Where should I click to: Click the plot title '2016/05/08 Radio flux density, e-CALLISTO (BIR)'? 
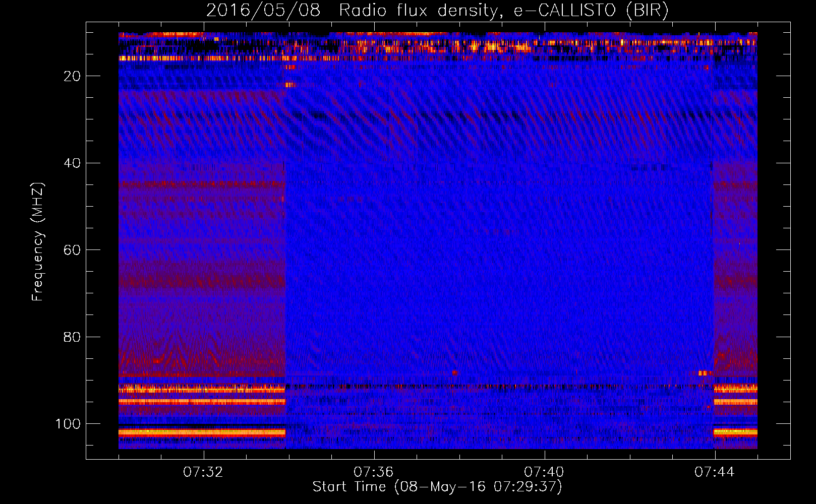tap(437, 11)
